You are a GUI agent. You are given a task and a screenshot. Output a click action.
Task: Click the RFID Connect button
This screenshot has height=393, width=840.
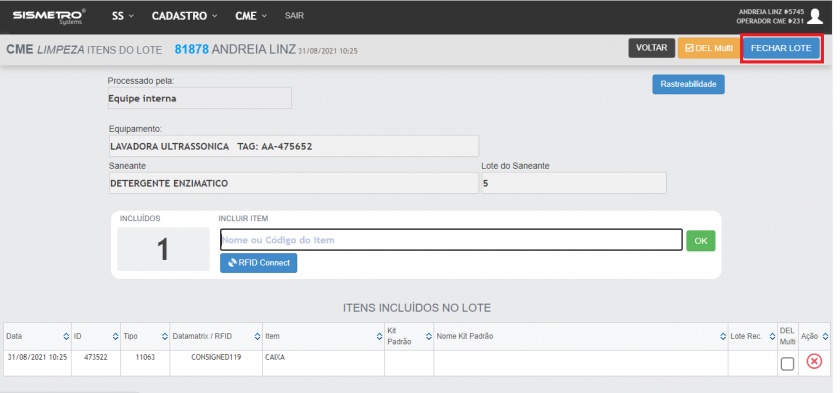(258, 263)
